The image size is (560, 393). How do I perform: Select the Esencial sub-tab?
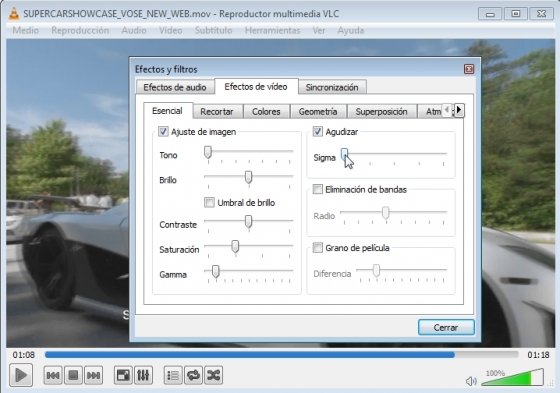(168, 111)
